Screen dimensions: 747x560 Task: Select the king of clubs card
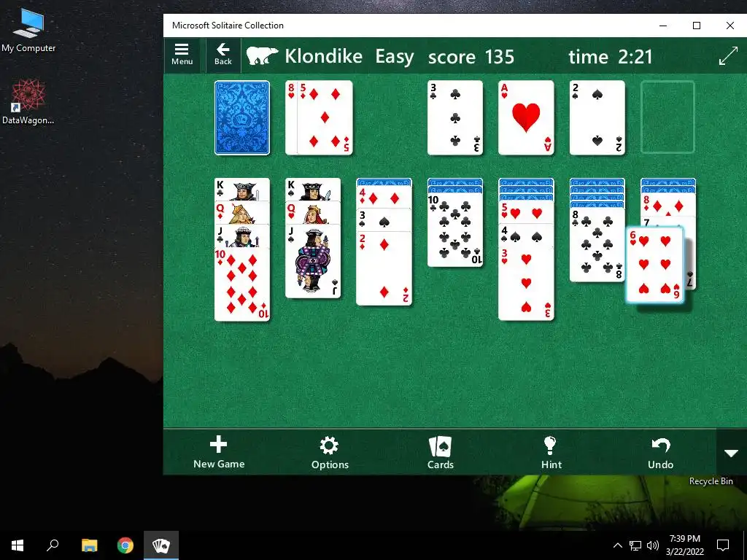click(x=242, y=190)
